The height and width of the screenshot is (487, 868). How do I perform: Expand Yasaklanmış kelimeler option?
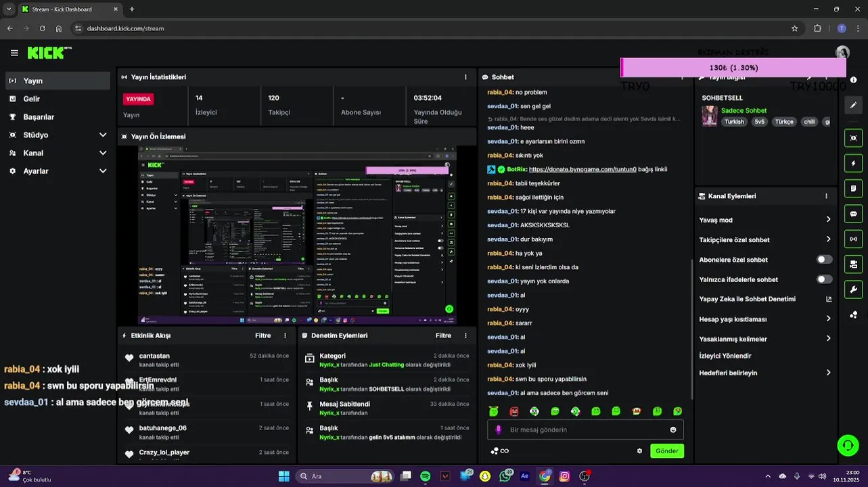coord(765,339)
